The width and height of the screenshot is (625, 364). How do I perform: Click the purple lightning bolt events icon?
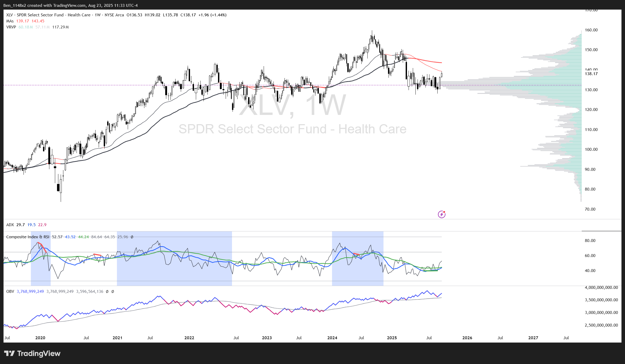[x=442, y=214]
